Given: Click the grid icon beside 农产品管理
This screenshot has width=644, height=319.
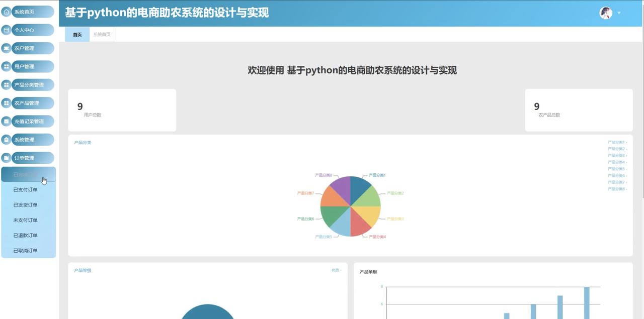Looking at the screenshot, I should click(x=7, y=103).
